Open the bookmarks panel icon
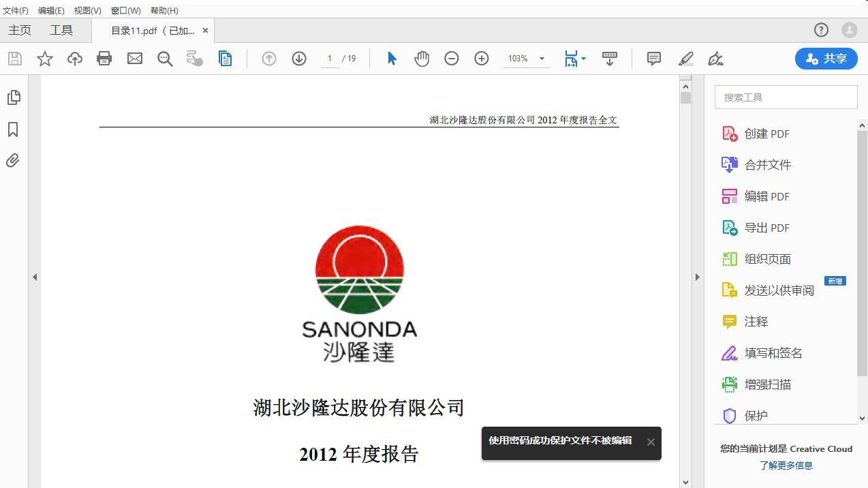The width and height of the screenshot is (868, 488). (x=13, y=129)
